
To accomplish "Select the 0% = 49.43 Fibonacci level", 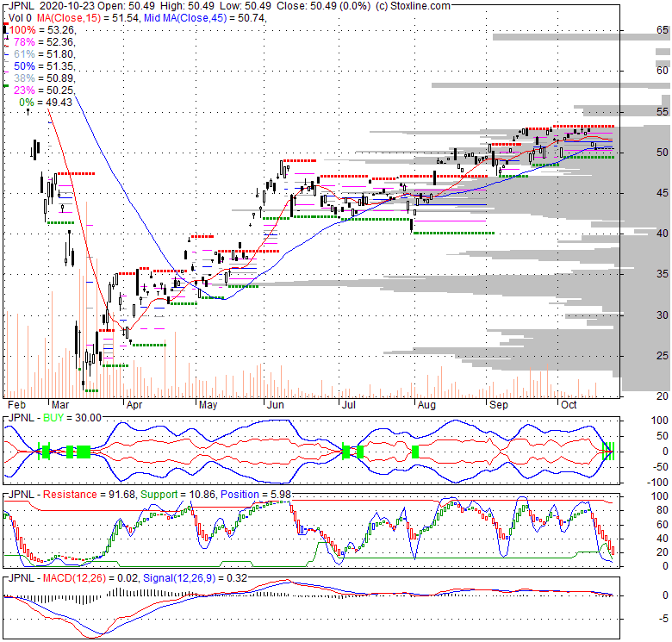I will pos(46,103).
